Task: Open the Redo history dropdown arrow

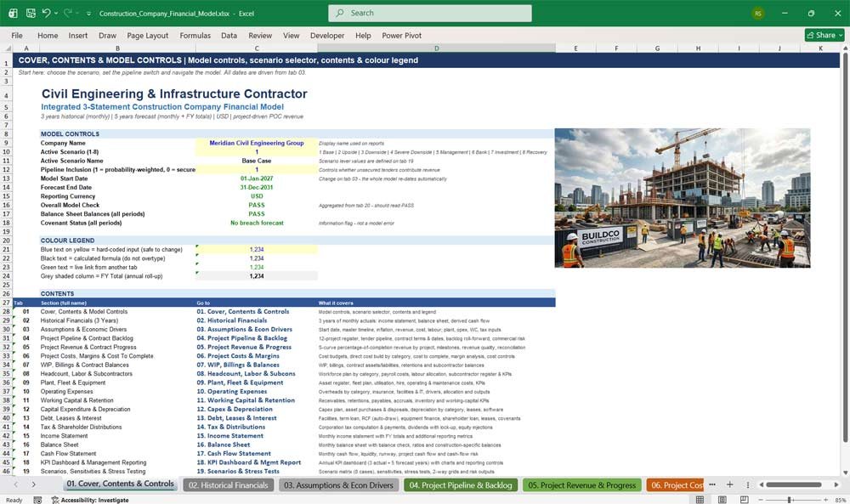Action: (x=77, y=13)
